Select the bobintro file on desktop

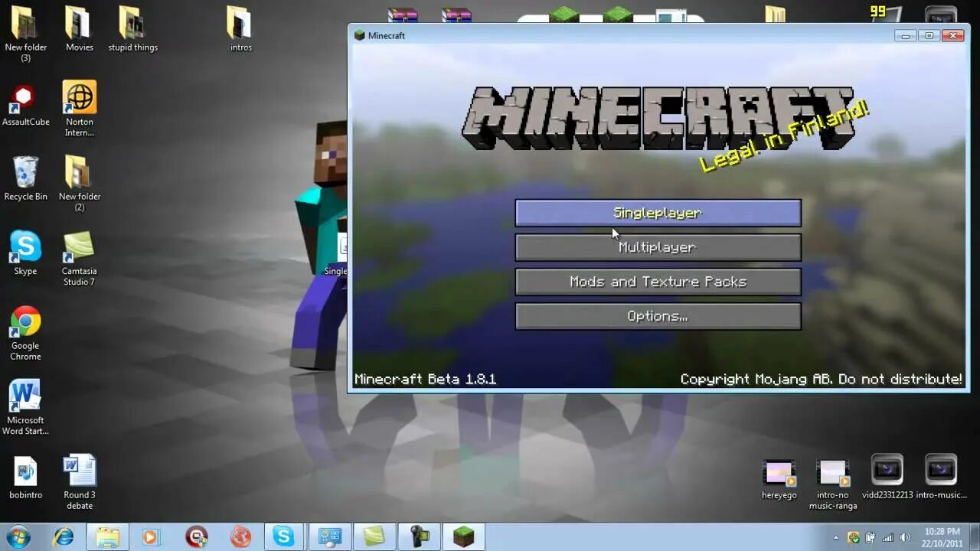pyautogui.click(x=25, y=478)
